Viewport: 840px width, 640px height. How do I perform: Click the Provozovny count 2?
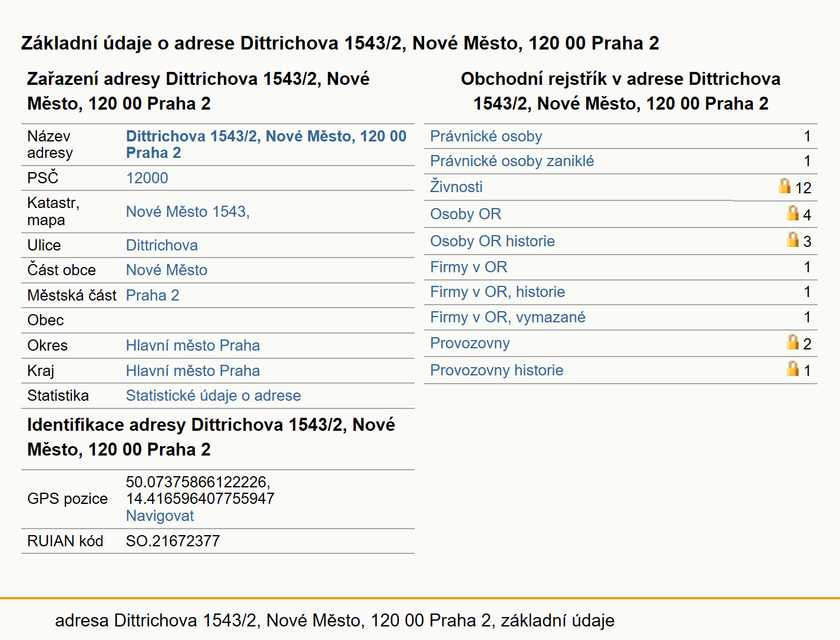pyautogui.click(x=807, y=344)
